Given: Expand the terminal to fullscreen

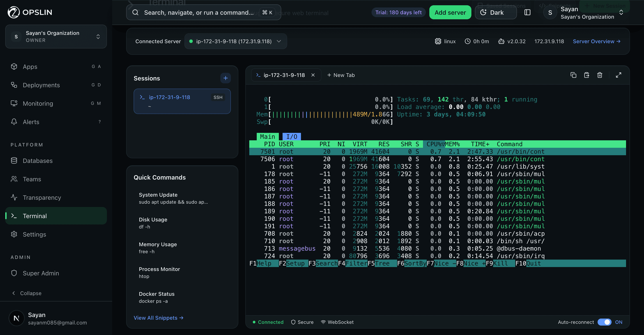Looking at the screenshot, I should tap(619, 75).
